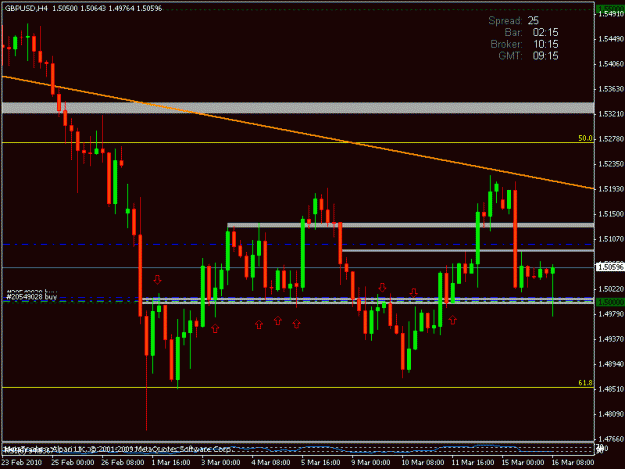
Task: Click the Broker: 10:15 time readout
Action: coord(524,44)
